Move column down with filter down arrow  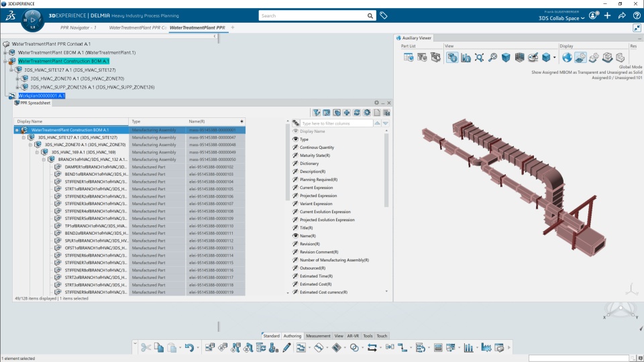(x=385, y=123)
